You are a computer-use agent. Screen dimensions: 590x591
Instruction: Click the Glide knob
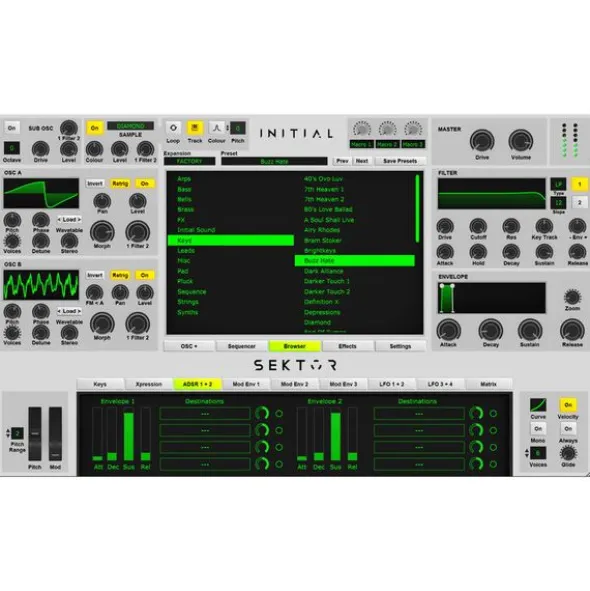click(x=568, y=453)
